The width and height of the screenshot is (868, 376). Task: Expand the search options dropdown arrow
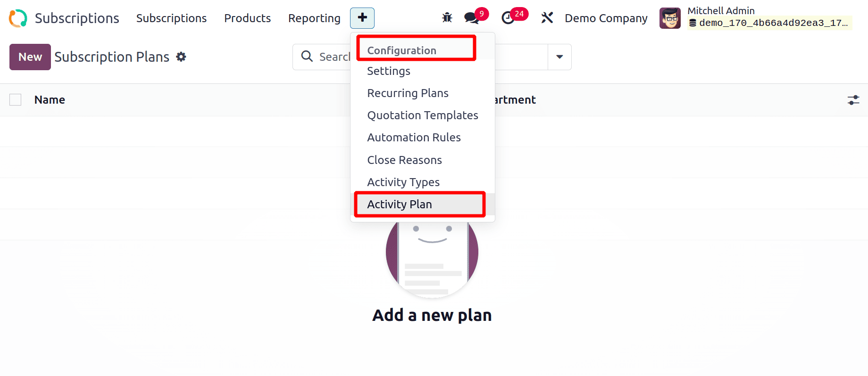[x=559, y=57]
